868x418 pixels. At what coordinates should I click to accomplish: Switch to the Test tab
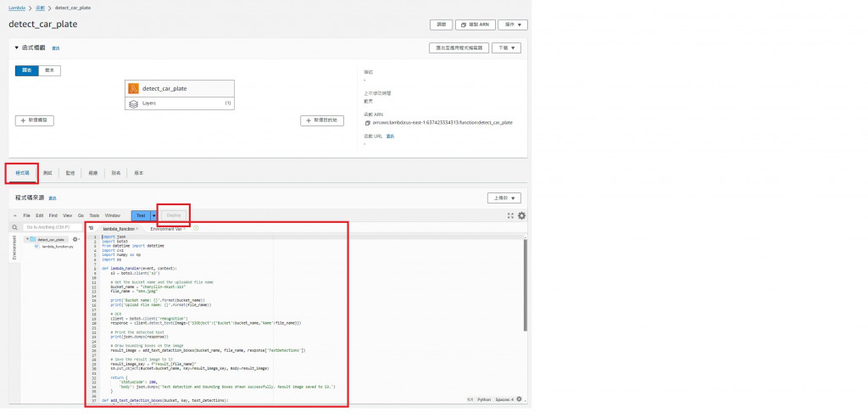47,173
